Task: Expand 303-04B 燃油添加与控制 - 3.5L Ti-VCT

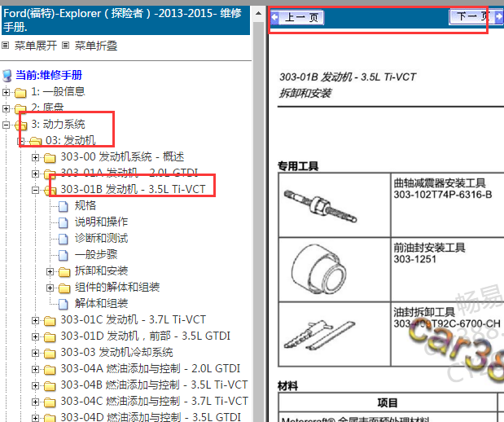Action: (35, 386)
